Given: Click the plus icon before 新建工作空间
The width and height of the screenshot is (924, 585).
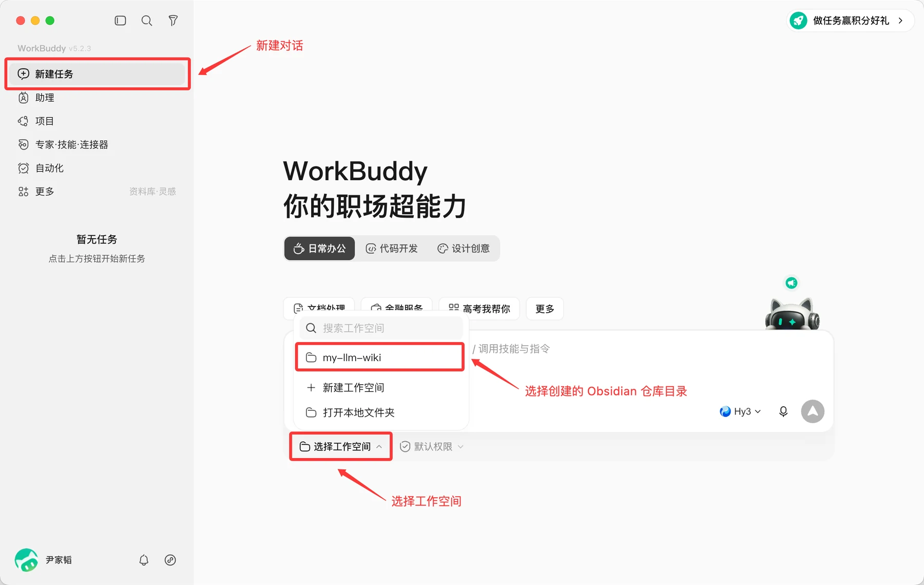Looking at the screenshot, I should (x=311, y=388).
